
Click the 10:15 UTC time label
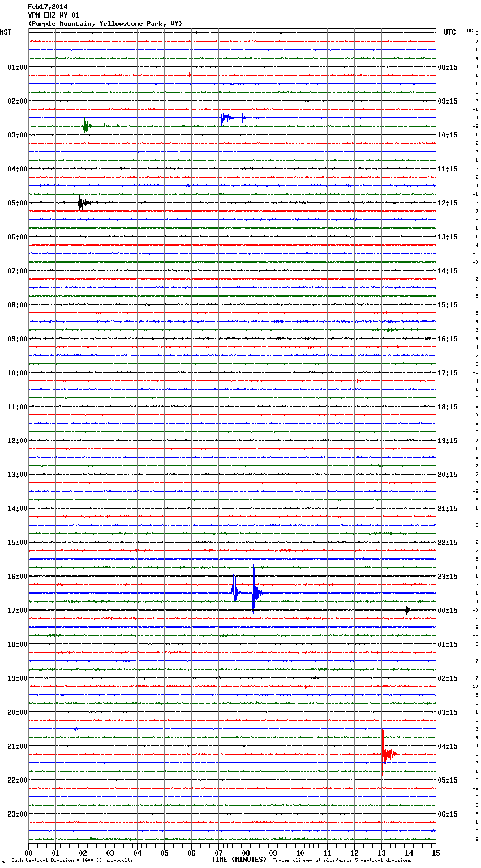click(448, 135)
